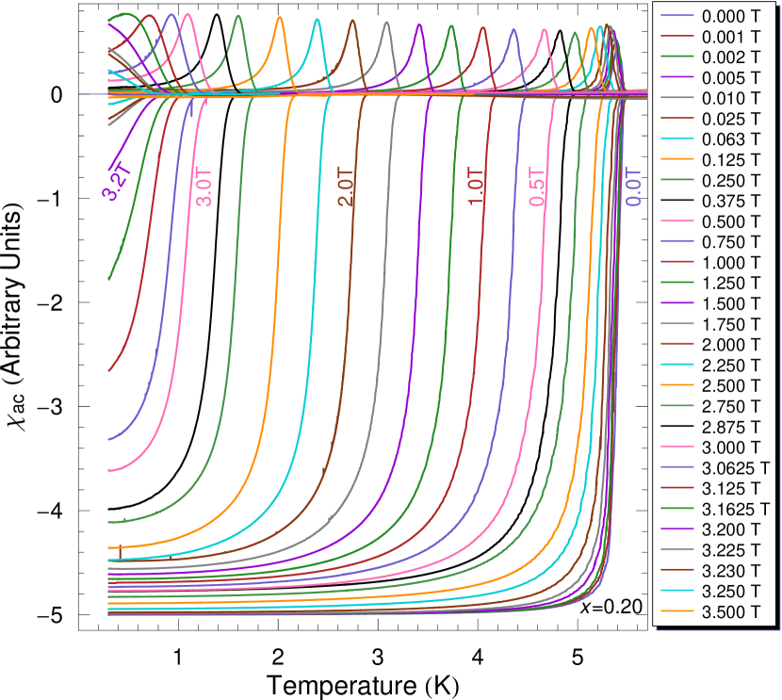Screen dimensions: 782x700
Task: Click the orange line sample beside 0.125 T
Action: pyautogui.click(x=676, y=160)
